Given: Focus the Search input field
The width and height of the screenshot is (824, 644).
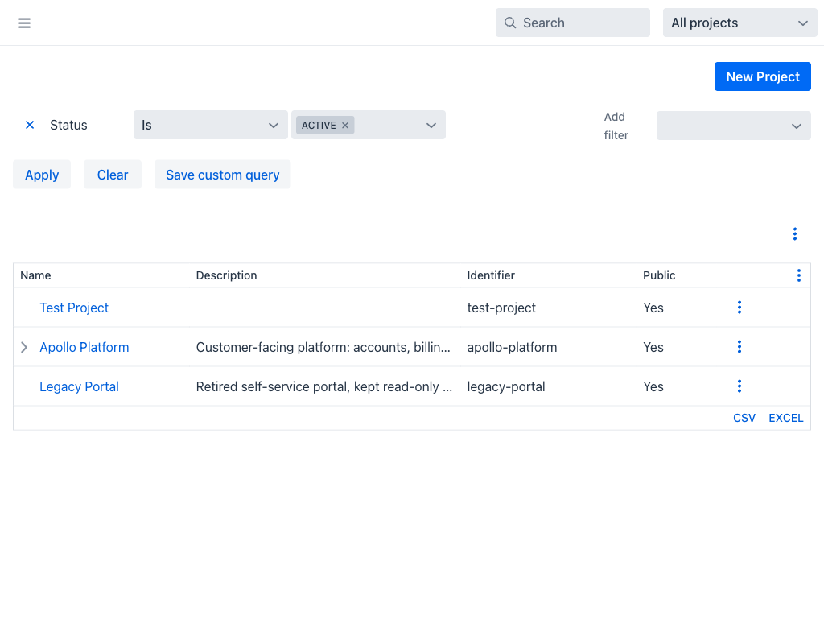Looking at the screenshot, I should tap(572, 23).
